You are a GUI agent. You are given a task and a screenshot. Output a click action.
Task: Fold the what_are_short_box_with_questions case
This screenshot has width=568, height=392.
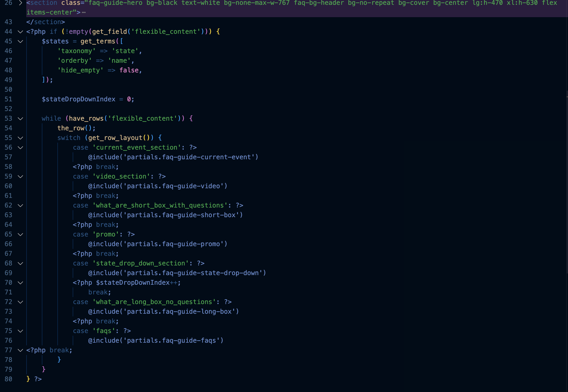click(20, 205)
